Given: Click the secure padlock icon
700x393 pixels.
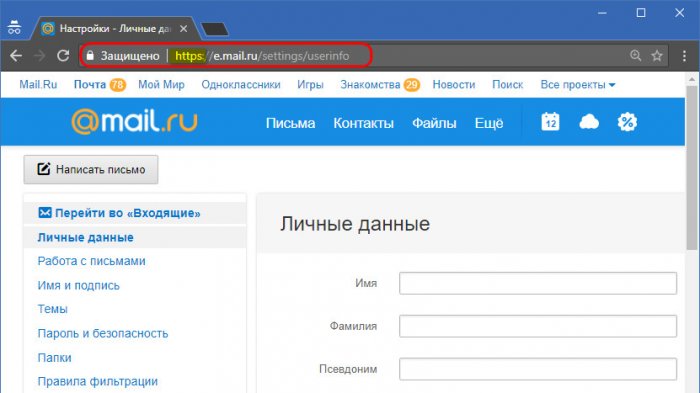Looking at the screenshot, I should [90, 55].
